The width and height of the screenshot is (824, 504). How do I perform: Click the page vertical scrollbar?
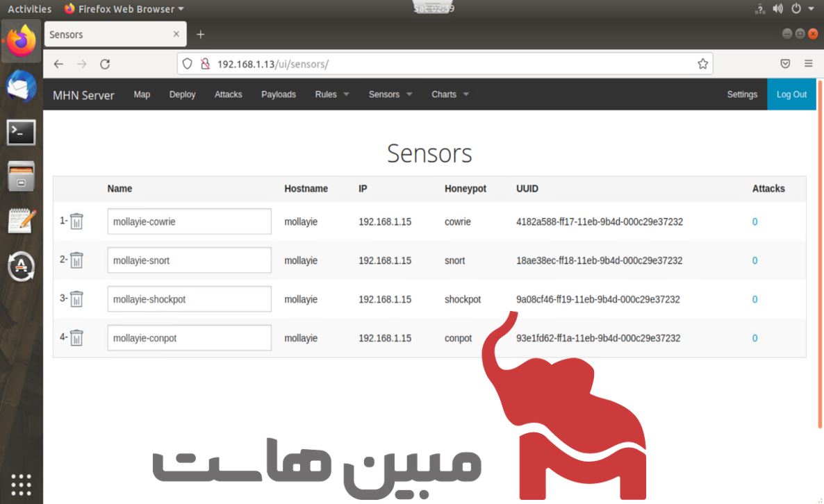point(820,255)
